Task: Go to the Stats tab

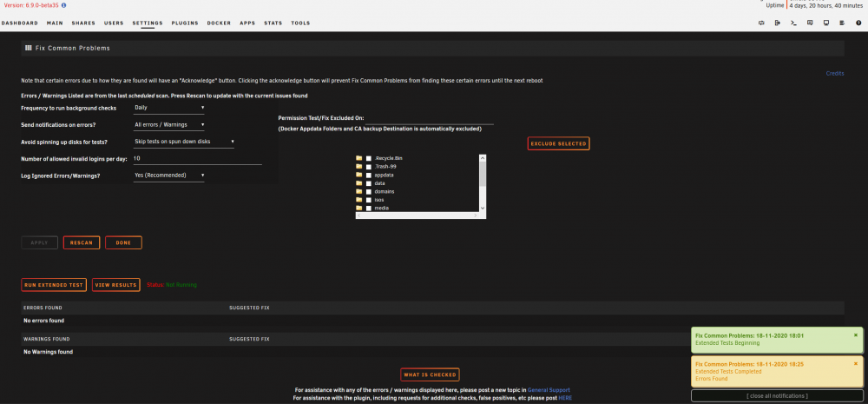Action: [273, 23]
